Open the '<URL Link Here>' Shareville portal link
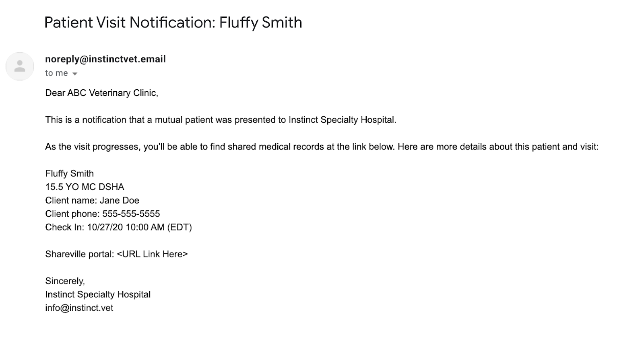 [x=152, y=254]
